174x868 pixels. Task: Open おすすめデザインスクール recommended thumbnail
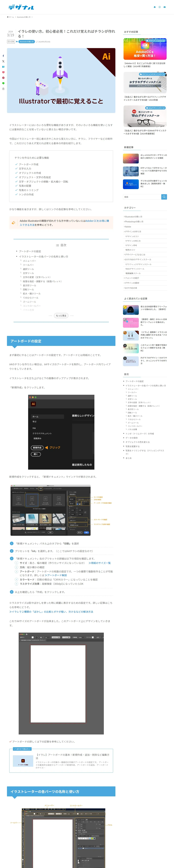(x=145, y=83)
